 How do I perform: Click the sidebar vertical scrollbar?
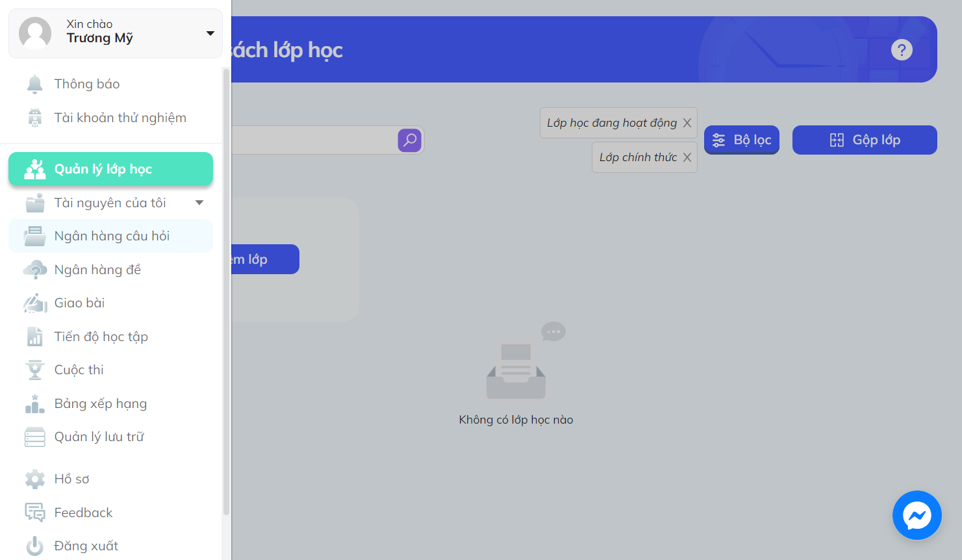[226, 291]
